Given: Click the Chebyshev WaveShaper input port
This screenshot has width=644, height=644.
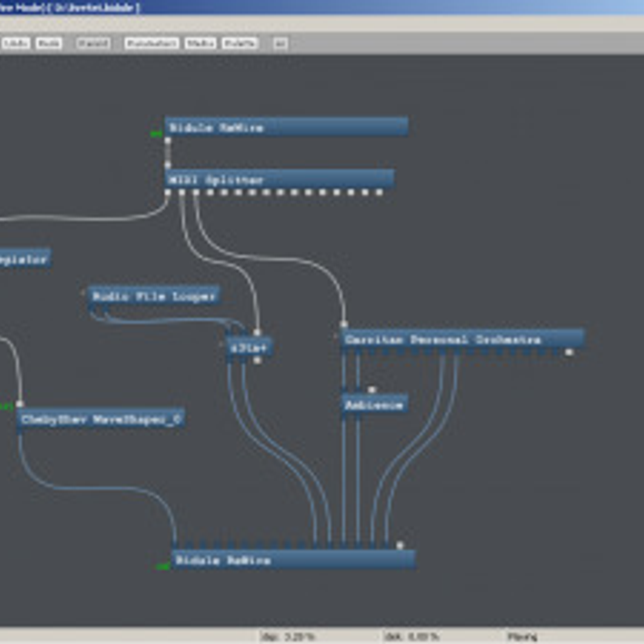Looking at the screenshot, I should click(x=20, y=404).
